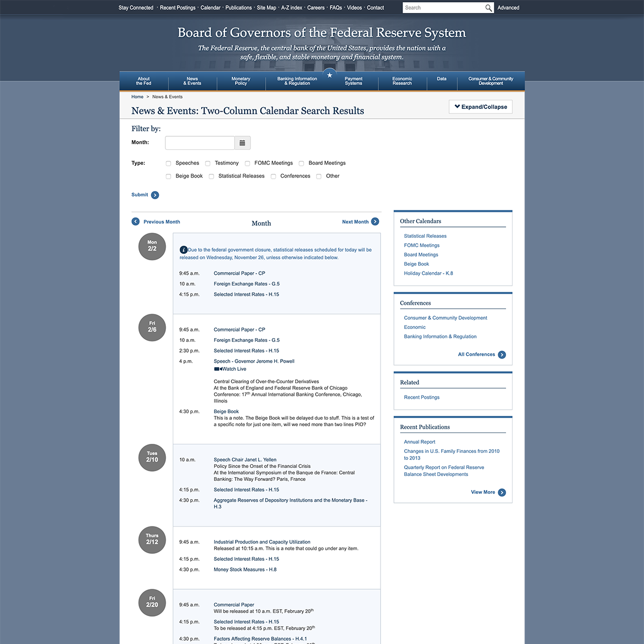Click the Watch Live video camera icon
The image size is (644, 644).
[217, 369]
